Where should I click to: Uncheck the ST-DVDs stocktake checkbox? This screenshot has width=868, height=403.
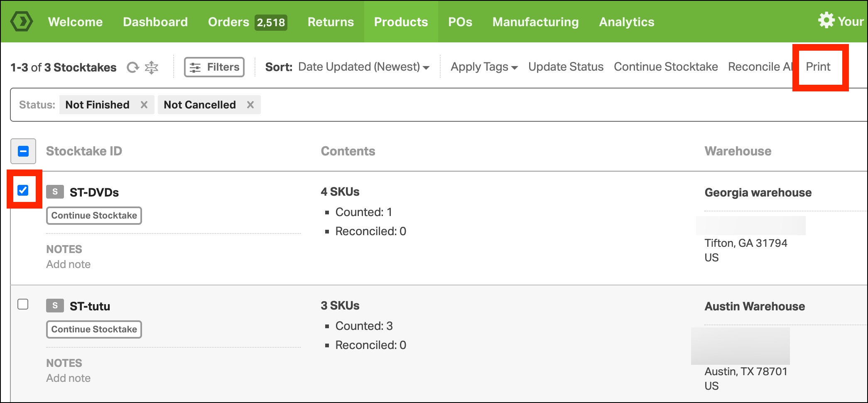(x=23, y=190)
